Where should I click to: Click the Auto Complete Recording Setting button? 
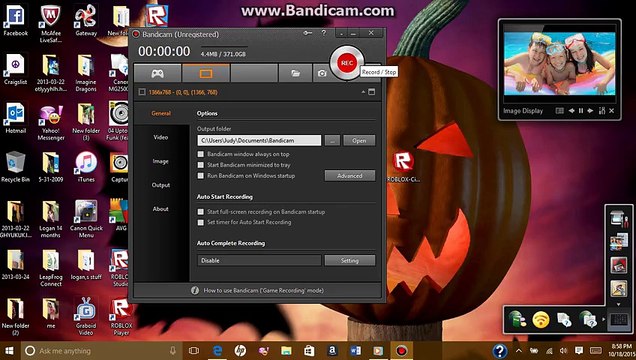click(x=350, y=260)
